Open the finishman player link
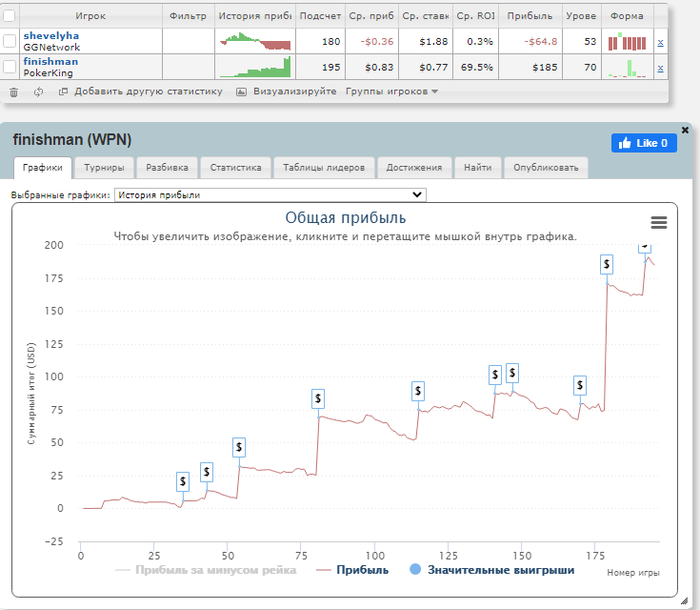 coord(50,62)
